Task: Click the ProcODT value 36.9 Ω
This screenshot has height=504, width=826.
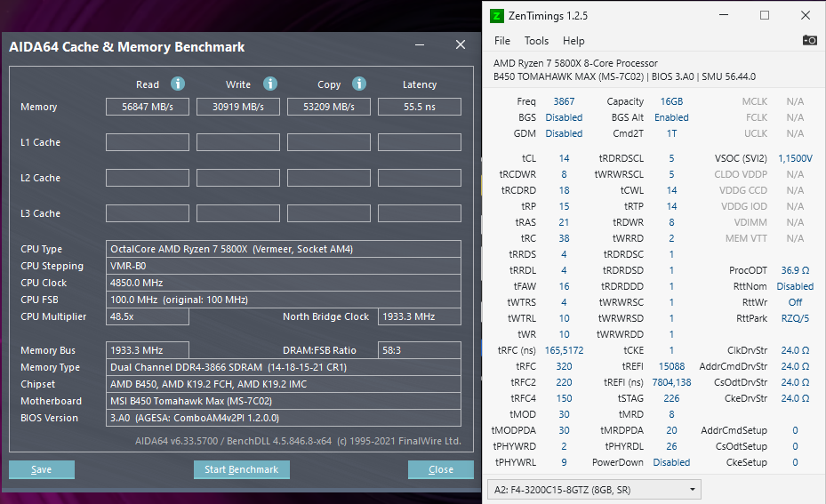Action: pos(795,270)
